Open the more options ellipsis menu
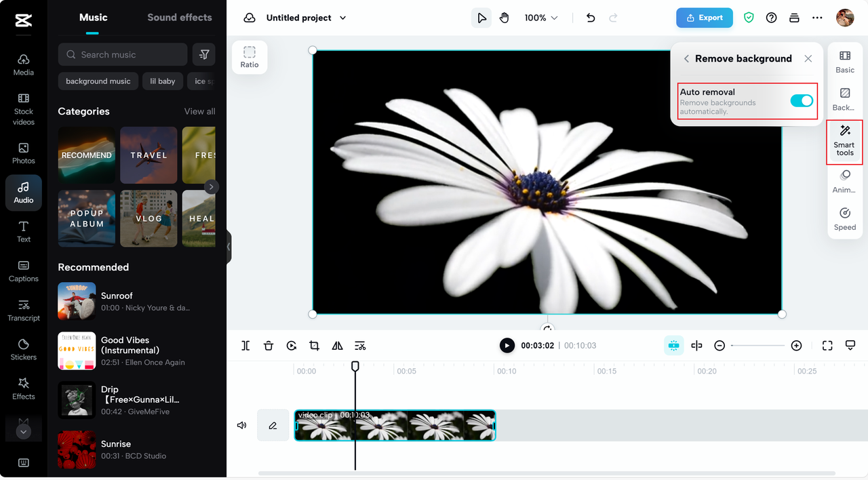Image resolution: width=868 pixels, height=480 pixels. [817, 18]
